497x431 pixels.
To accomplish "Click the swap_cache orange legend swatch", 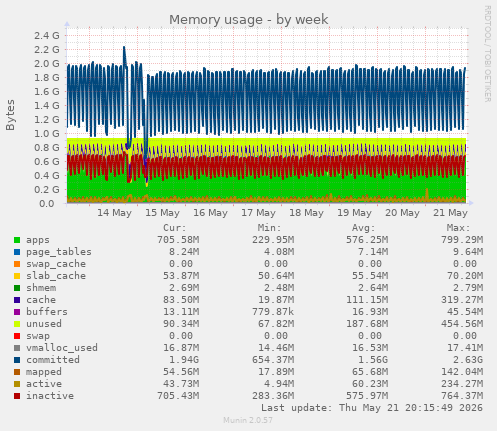I will click(17, 264).
